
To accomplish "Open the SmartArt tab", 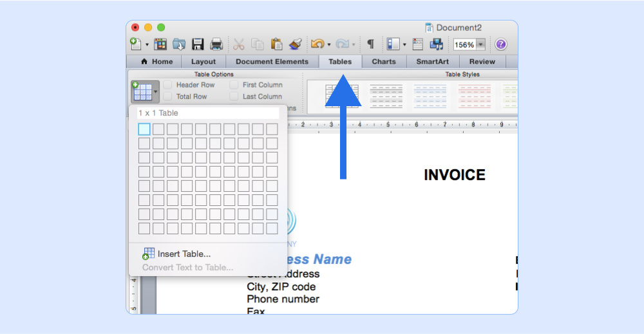I will (x=433, y=62).
